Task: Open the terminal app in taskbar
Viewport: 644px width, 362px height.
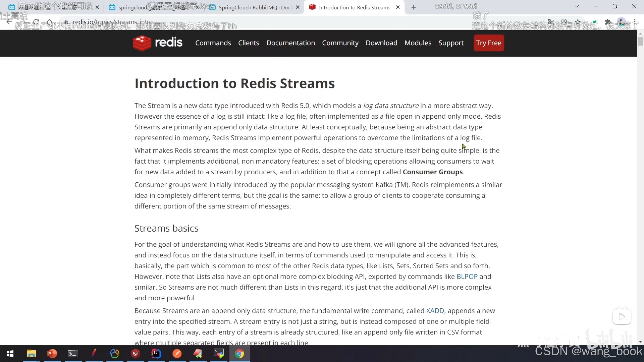Action: [73, 354]
